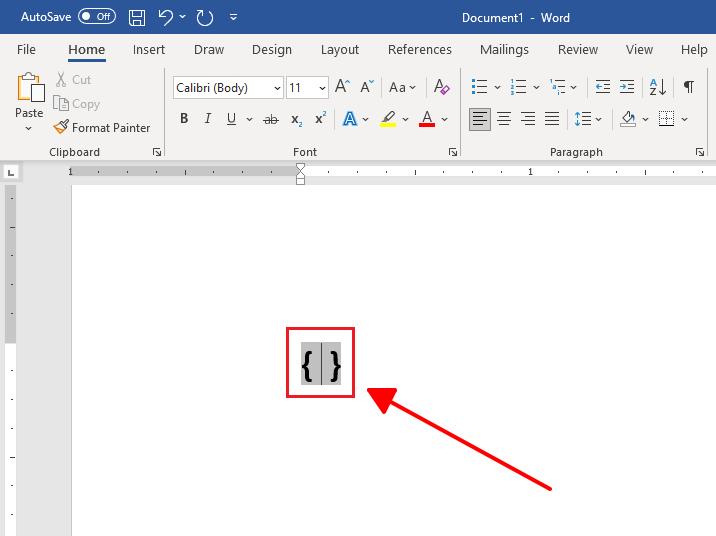Expand the Bullets style arrow

[497, 87]
